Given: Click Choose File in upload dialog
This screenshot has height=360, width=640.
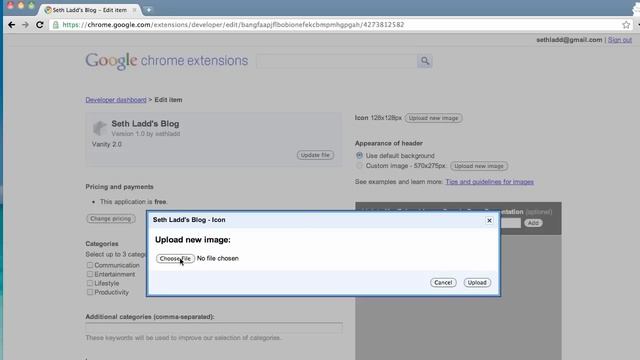Looking at the screenshot, I should pos(175,258).
